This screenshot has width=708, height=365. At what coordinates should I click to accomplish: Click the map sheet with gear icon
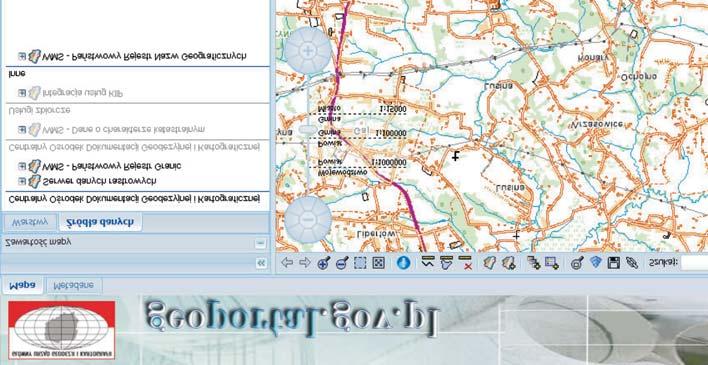[x=508, y=262]
